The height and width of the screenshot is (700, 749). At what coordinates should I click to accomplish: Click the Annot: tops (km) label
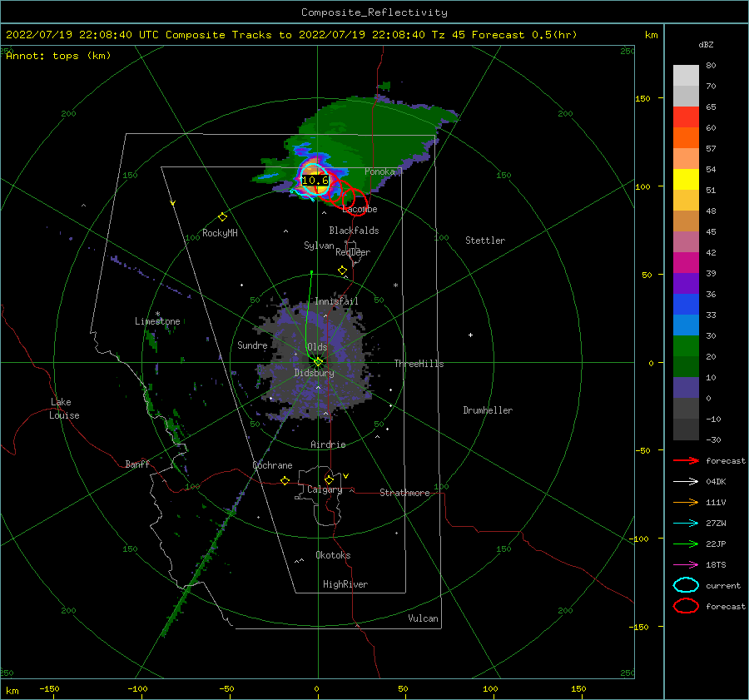(x=58, y=56)
